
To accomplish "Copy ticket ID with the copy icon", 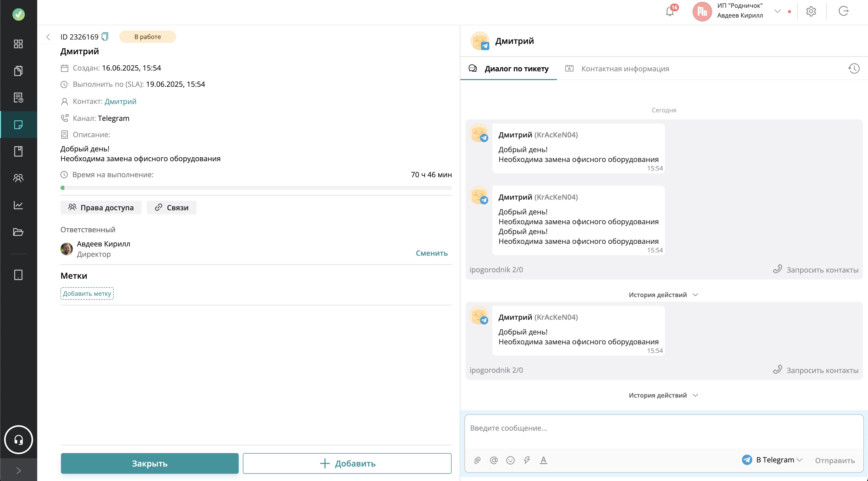I will (105, 36).
